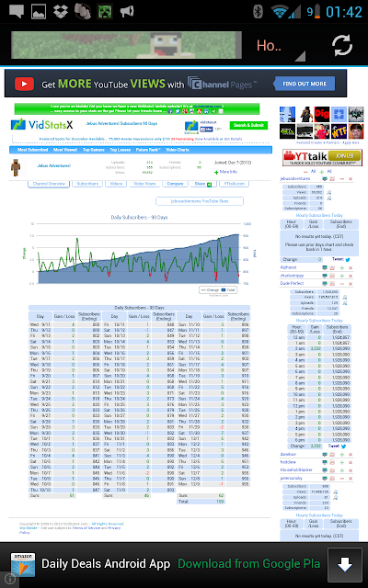Expand the HouseholdHacker panel with green plus
This screenshot has height=588, width=368.
tap(341, 470)
